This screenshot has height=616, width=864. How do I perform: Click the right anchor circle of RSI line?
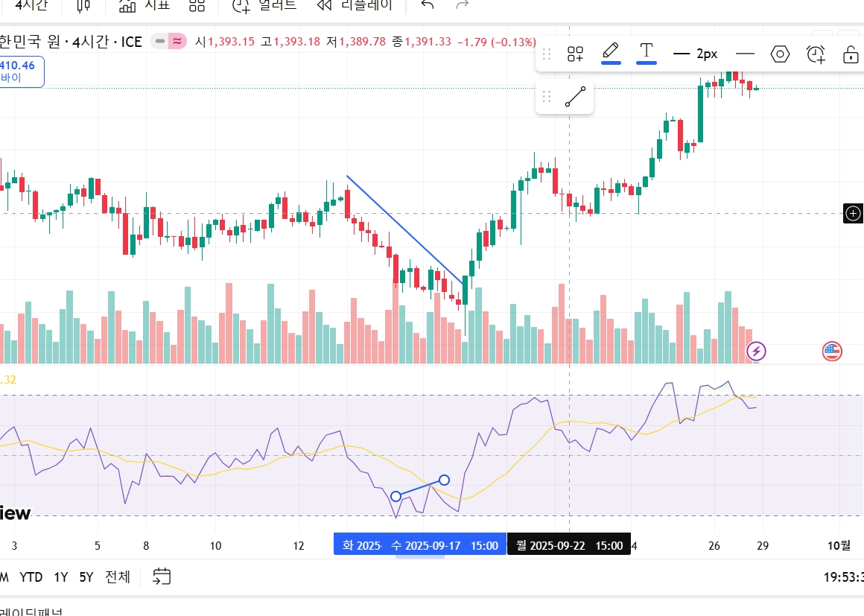tap(444, 480)
